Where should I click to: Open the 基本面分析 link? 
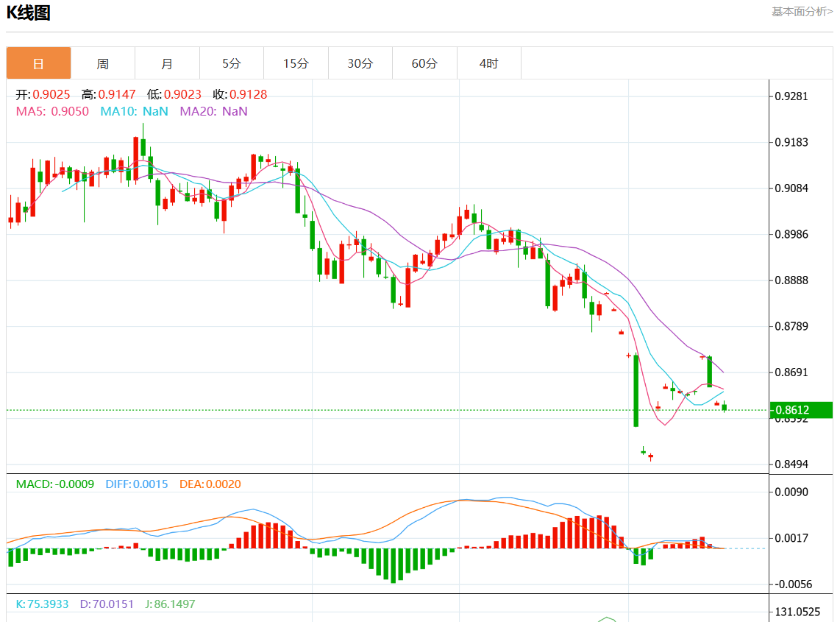pyautogui.click(x=802, y=11)
